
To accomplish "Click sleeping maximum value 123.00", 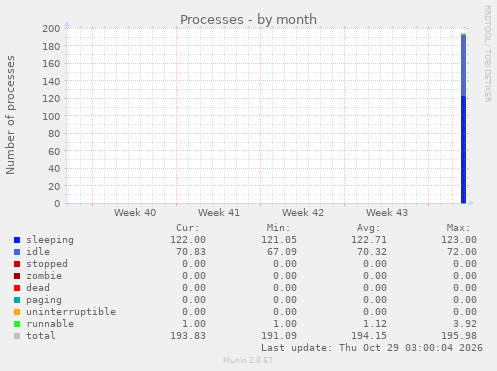I will tap(459, 240).
